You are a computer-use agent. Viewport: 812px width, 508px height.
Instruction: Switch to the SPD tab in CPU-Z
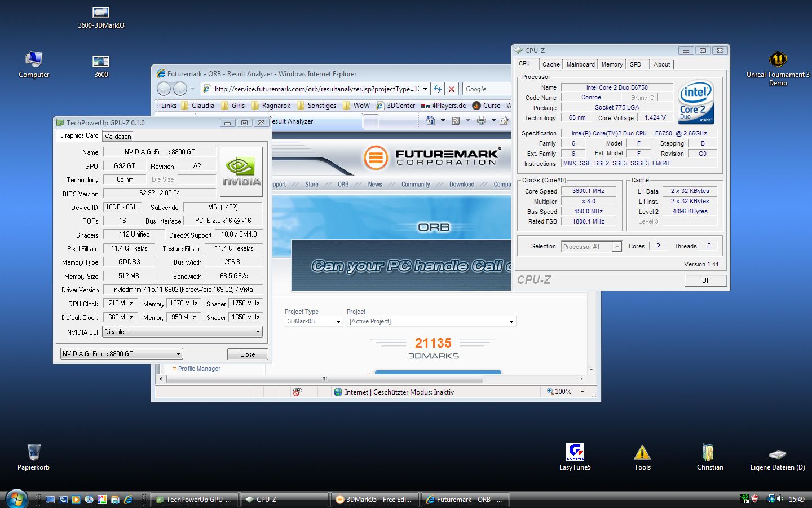pyautogui.click(x=636, y=64)
